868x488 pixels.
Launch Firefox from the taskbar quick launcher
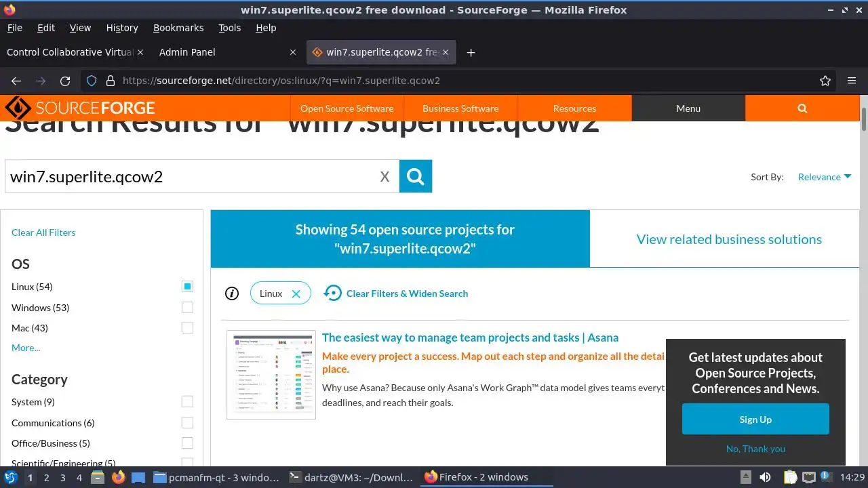118,477
